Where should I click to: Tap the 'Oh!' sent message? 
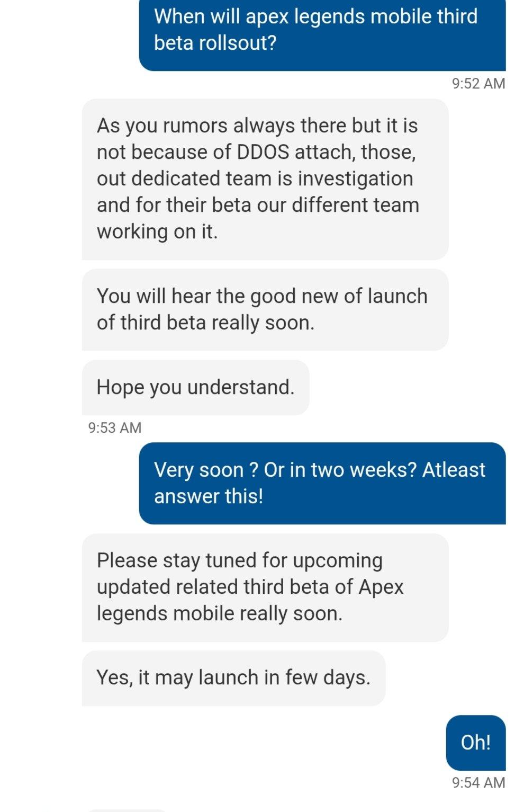476,743
